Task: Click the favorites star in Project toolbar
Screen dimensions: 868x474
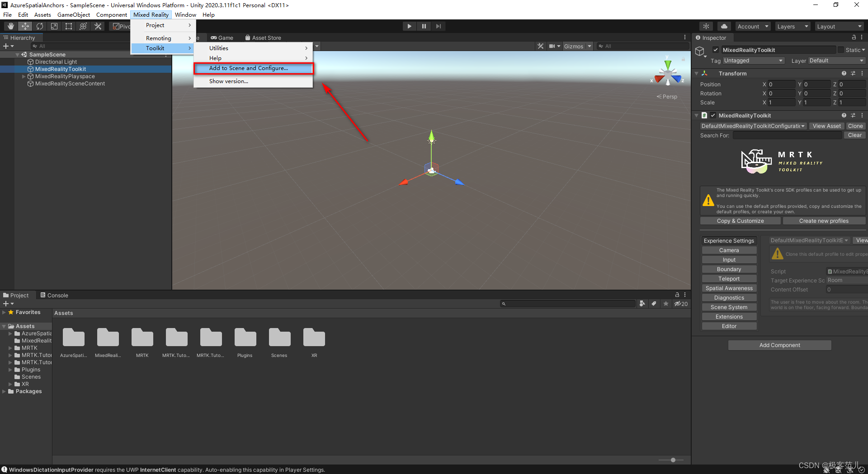Action: coord(665,304)
